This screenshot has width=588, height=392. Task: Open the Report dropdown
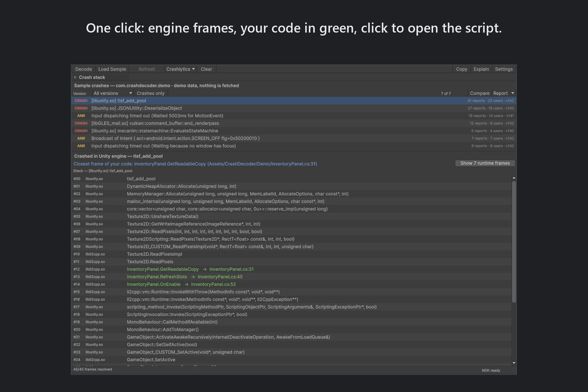[504, 93]
